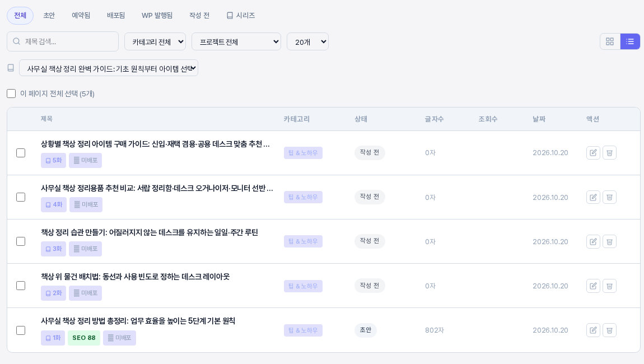The image size is (644, 364).
Task: Check the 책상 위 물건 배치법 row
Action: 21,286
